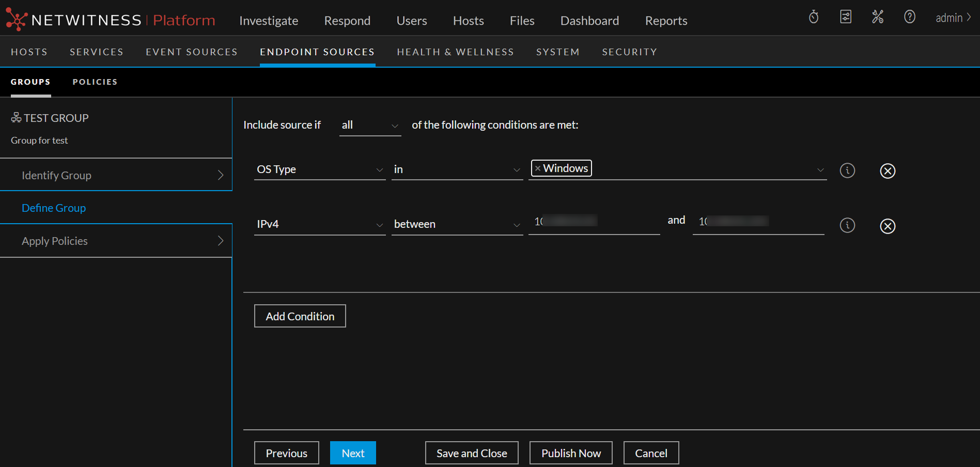Screen dimensions: 980x467
Task: Click the info icon for OS Type condition
Action: point(847,170)
